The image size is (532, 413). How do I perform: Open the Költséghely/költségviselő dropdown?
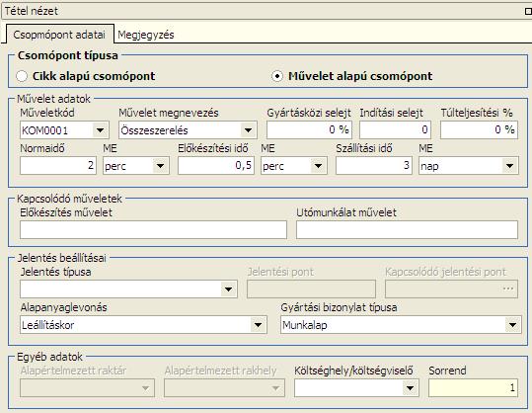tap(411, 388)
